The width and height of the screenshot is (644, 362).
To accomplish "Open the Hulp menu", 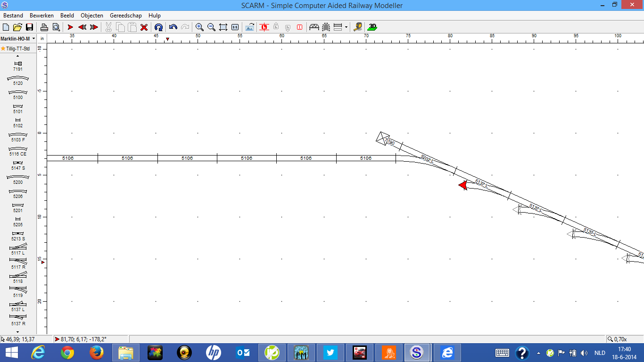I will point(155,16).
